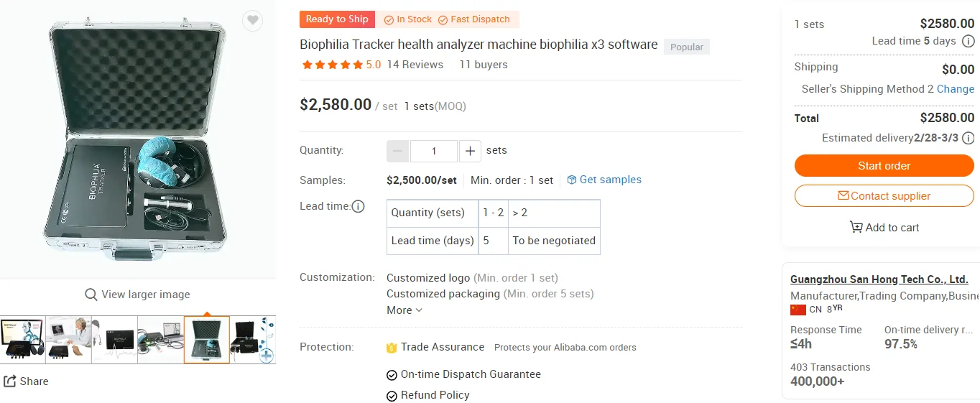Change the seller's shipping method

956,89
